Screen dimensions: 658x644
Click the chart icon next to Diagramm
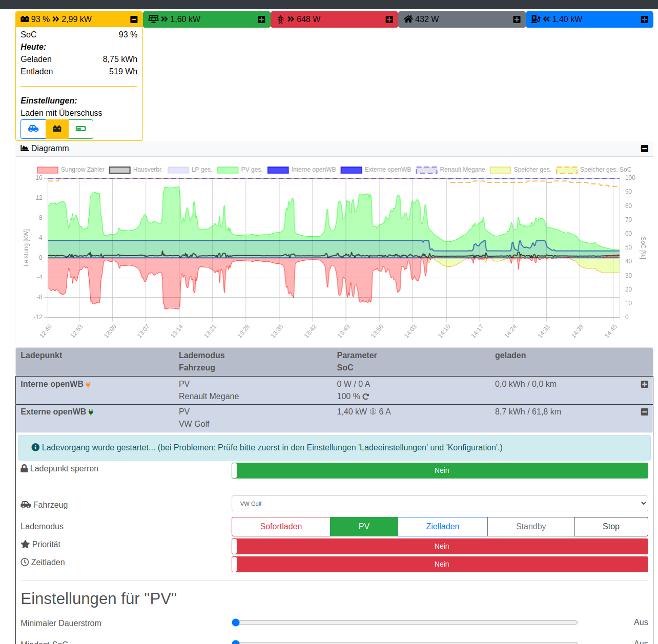tap(25, 148)
